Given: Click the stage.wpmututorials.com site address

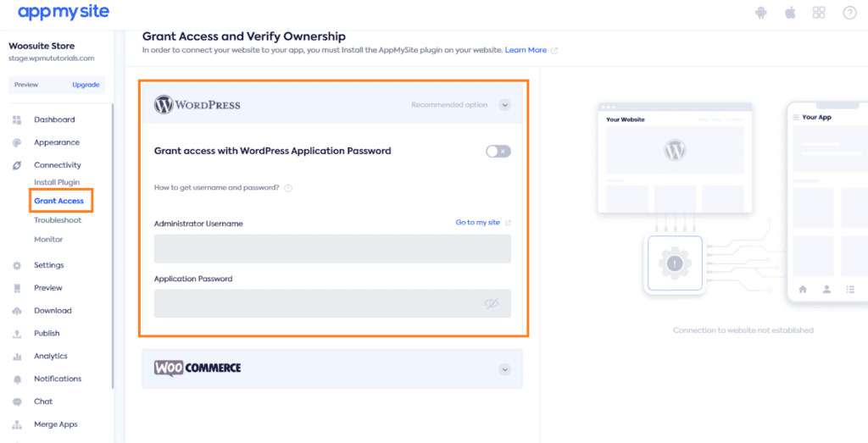Looking at the screenshot, I should pyautogui.click(x=52, y=58).
